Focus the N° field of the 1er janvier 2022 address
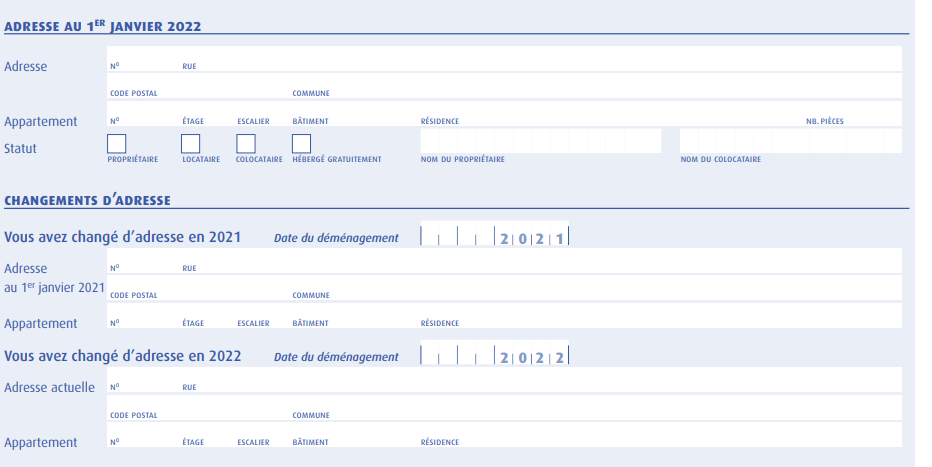 (x=144, y=59)
